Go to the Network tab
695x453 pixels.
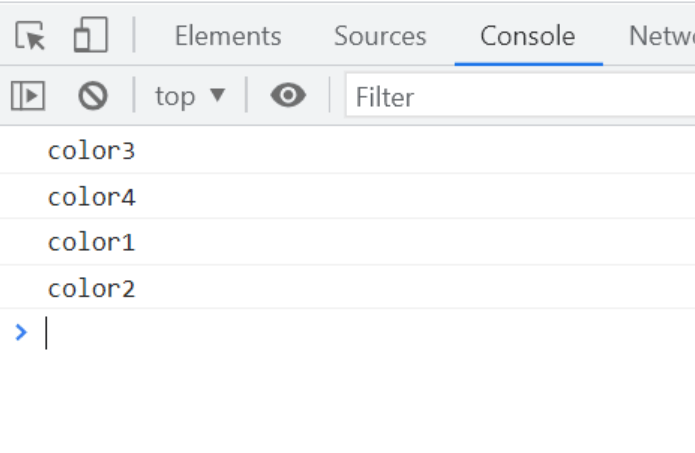click(x=661, y=37)
